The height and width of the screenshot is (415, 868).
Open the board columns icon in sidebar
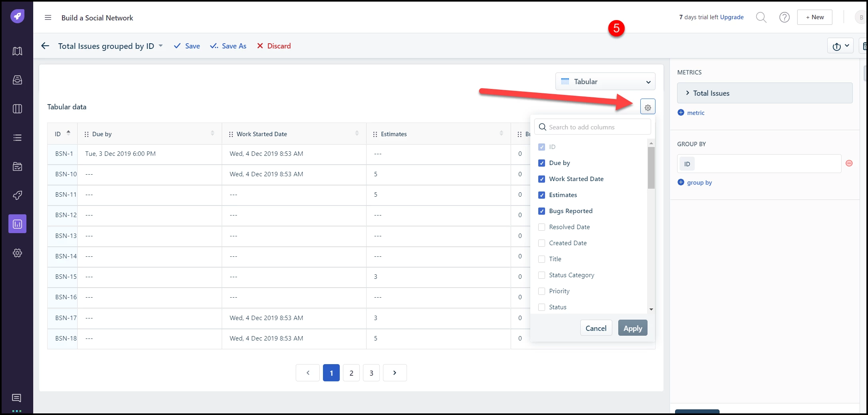17,109
